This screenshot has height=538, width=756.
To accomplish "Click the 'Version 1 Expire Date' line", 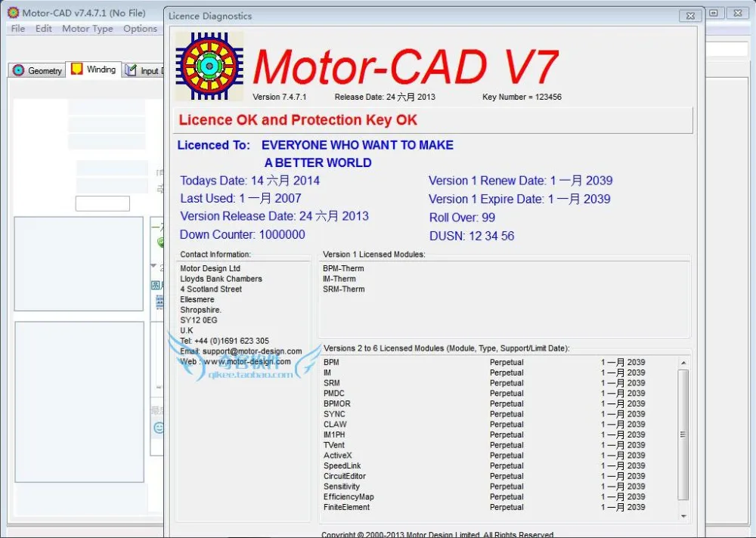I will tap(519, 199).
